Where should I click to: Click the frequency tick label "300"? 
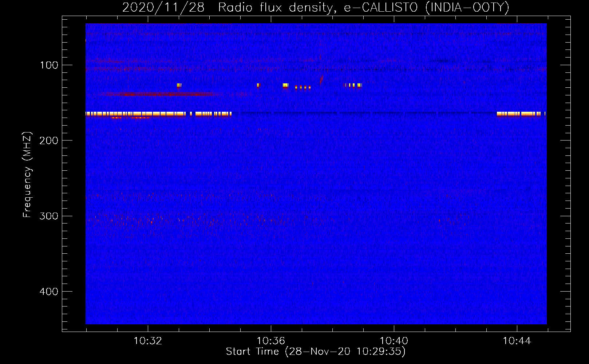coord(49,216)
